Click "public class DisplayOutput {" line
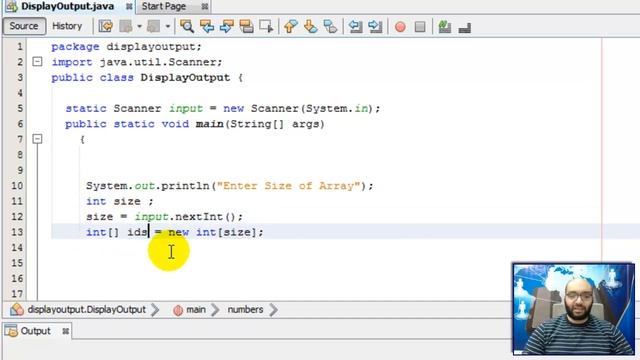The image size is (640, 360). [147, 78]
